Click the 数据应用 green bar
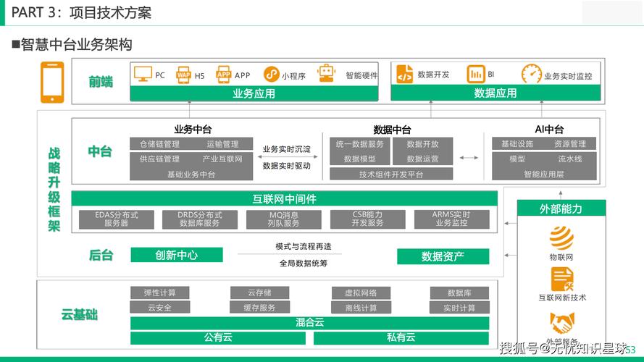 click(x=495, y=93)
